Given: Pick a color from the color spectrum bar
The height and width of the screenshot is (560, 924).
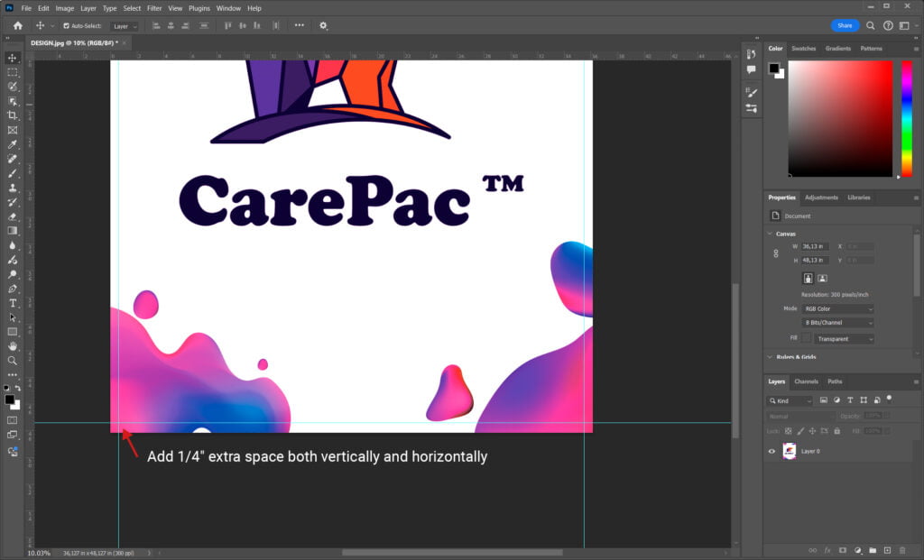Looking at the screenshot, I should pyautogui.click(x=908, y=117).
